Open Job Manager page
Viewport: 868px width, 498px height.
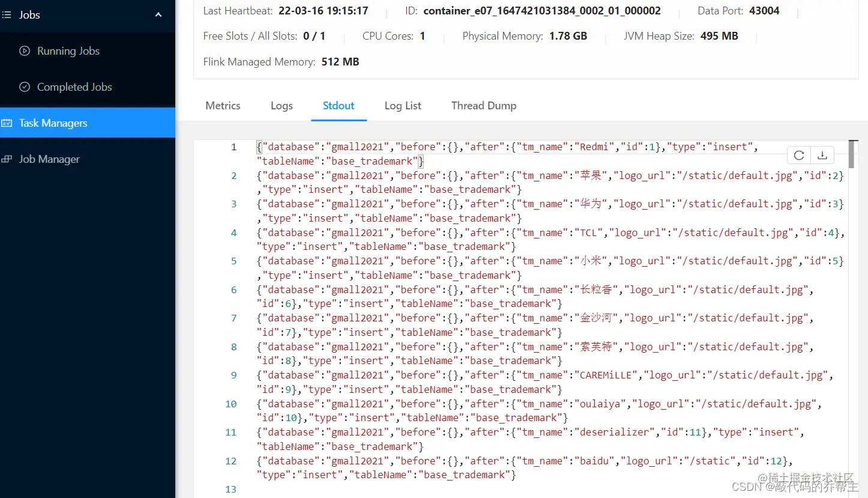point(49,159)
